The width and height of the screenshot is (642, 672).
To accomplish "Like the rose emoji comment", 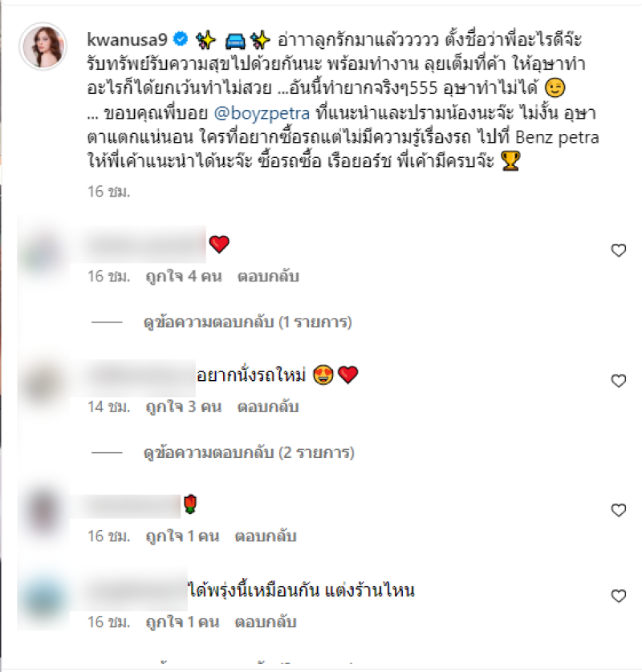I will pyautogui.click(x=619, y=510).
